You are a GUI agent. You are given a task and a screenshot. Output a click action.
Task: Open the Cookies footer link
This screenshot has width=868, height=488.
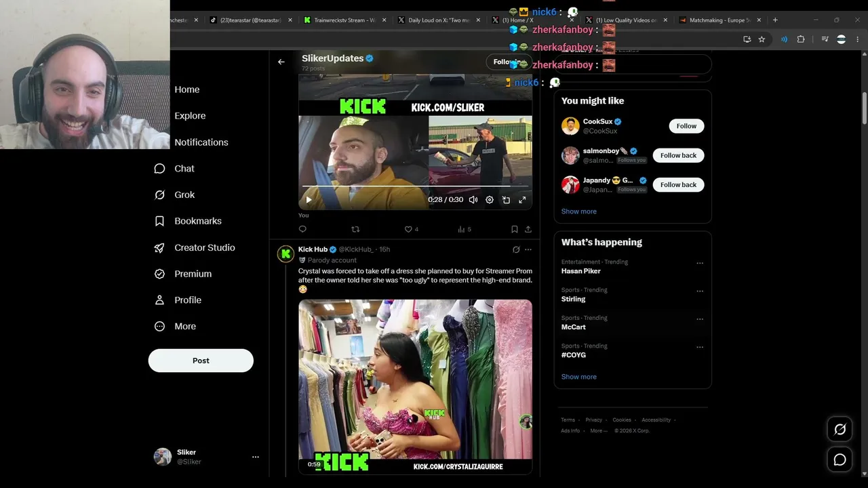(x=622, y=420)
